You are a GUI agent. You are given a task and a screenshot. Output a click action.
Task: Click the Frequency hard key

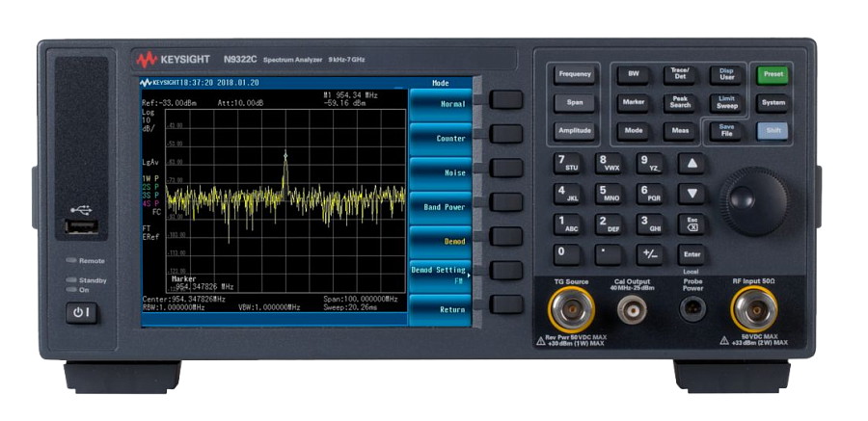coord(575,75)
